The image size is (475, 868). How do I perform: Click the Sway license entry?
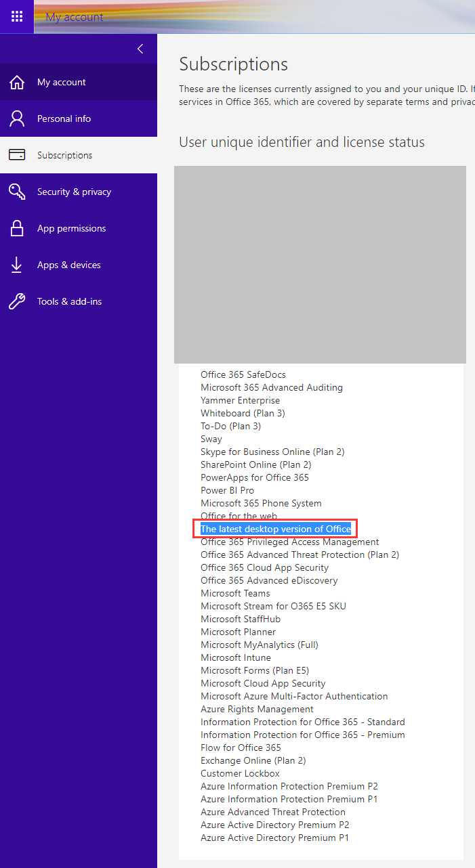click(x=211, y=439)
